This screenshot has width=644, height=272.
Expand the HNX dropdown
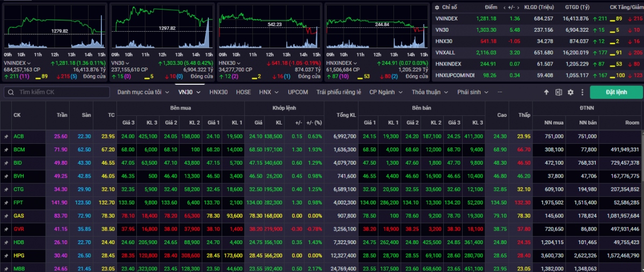point(268,92)
